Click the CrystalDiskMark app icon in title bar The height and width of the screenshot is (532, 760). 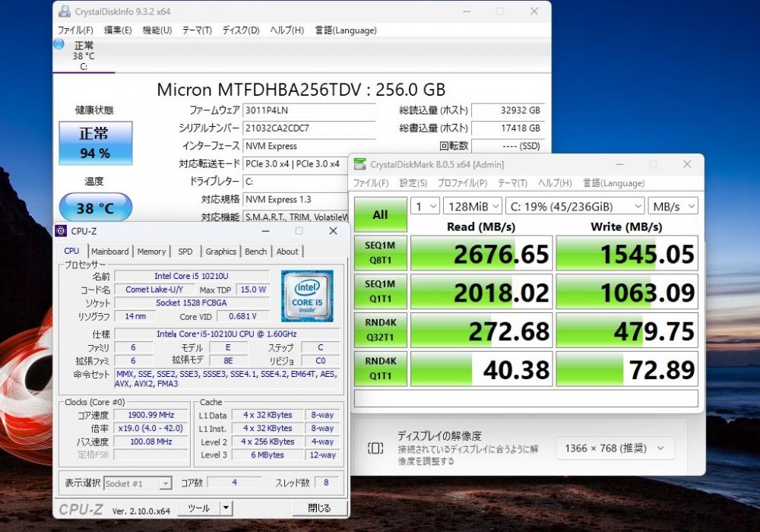[x=359, y=164]
